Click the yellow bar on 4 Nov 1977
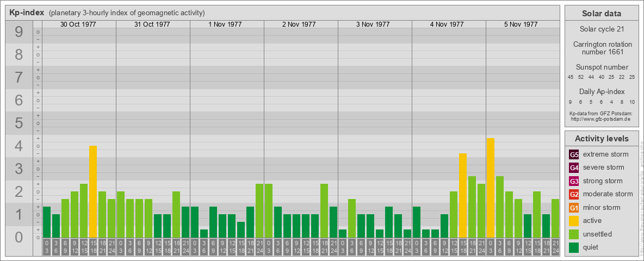 (462, 195)
